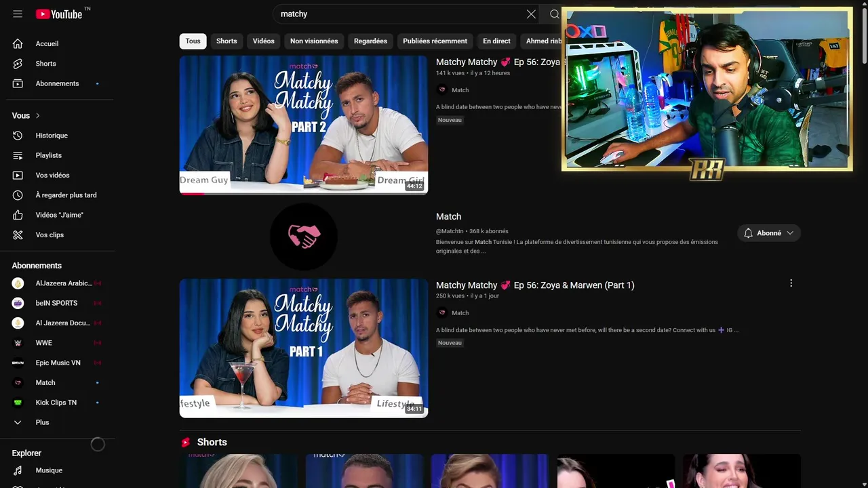Image resolution: width=868 pixels, height=488 pixels.
Task: Select the Vidéos filter chip
Action: [264, 41]
